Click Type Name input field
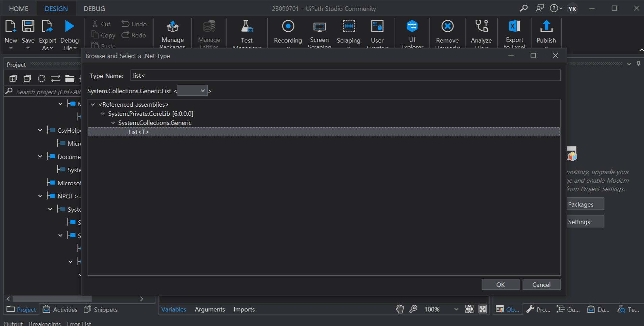Screen dimensions: 644x326 [345, 75]
